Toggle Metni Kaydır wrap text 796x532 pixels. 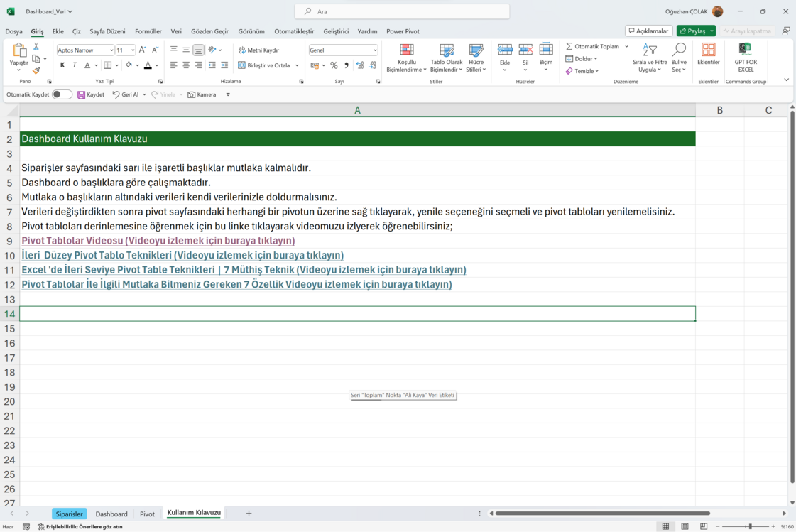(259, 50)
